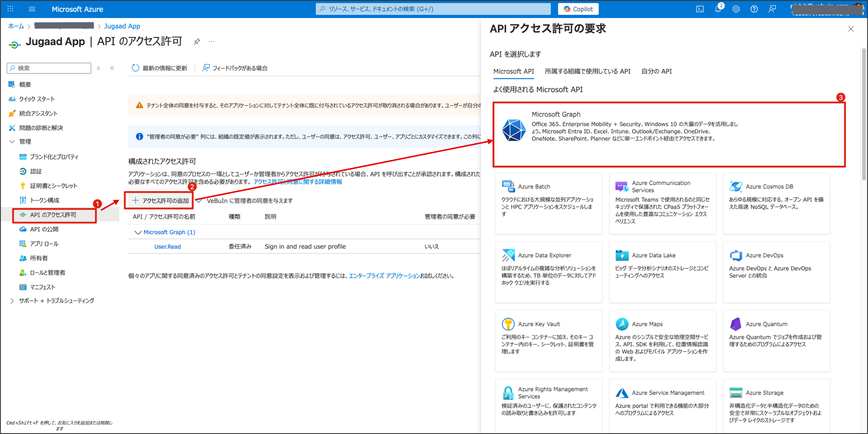Go to Jugaad App breadcrumb
Screen dimensions: 868x434
point(122,26)
